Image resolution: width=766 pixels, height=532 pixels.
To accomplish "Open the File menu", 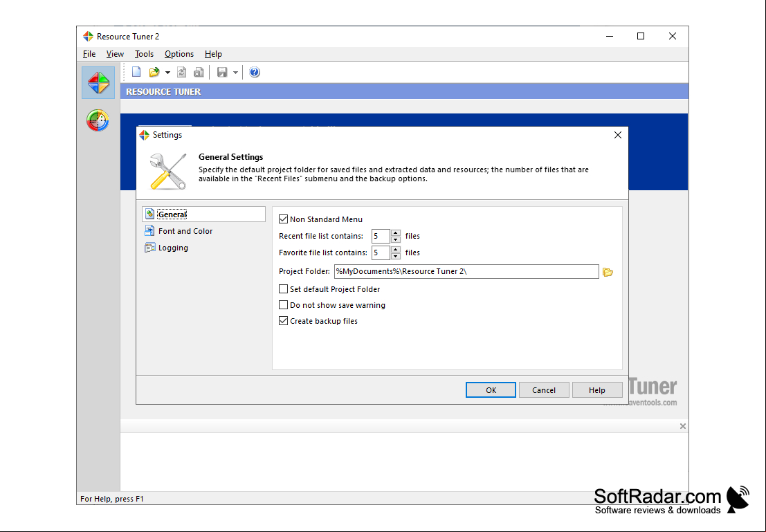I will (x=89, y=54).
